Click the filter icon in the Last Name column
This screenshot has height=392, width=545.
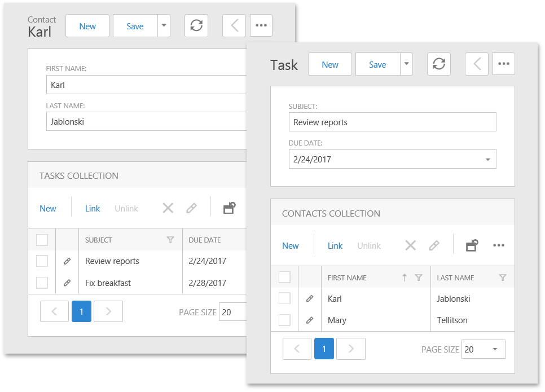coord(503,278)
